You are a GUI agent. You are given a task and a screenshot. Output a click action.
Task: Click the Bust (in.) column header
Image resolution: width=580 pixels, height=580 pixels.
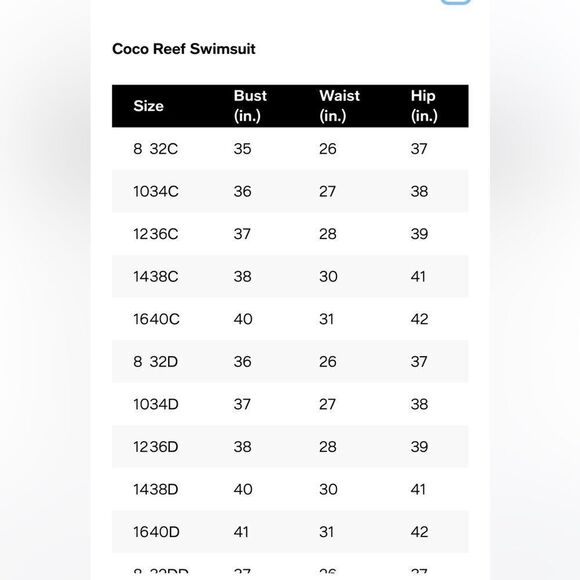click(x=250, y=106)
